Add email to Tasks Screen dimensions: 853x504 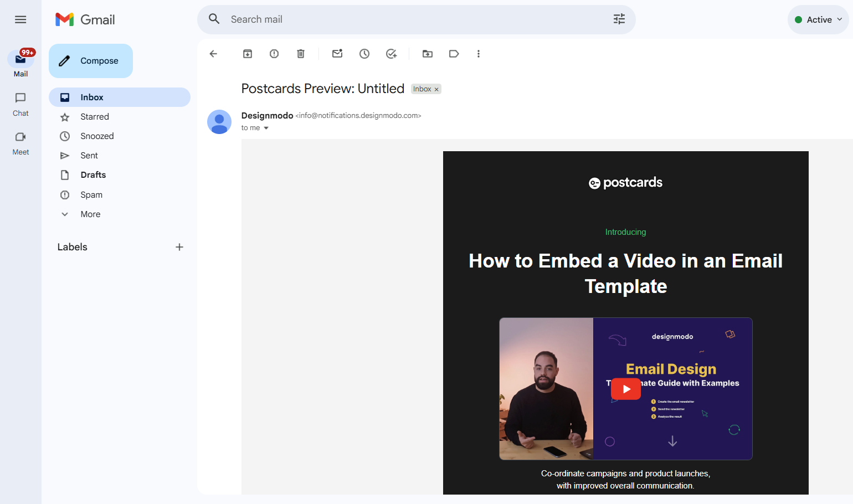(392, 54)
